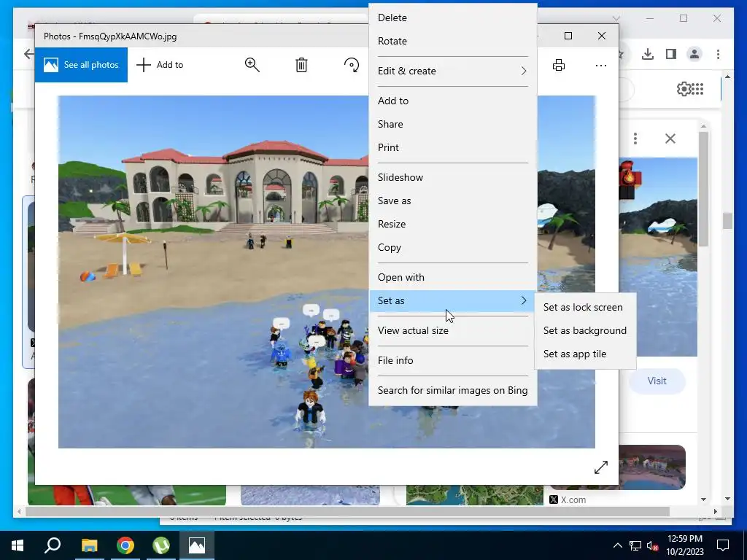Image resolution: width=747 pixels, height=560 pixels.
Task: Click Photos app taskbar icon
Action: pos(197,545)
